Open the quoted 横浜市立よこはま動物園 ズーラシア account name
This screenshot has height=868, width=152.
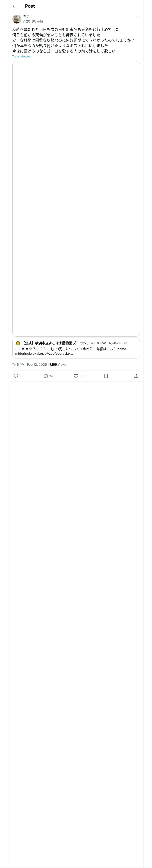[56, 343]
